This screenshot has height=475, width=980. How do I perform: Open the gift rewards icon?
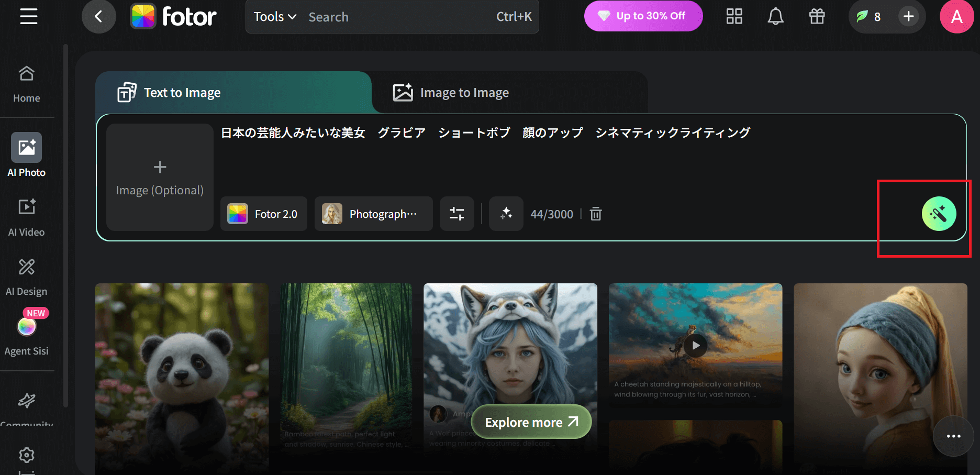(x=817, y=16)
